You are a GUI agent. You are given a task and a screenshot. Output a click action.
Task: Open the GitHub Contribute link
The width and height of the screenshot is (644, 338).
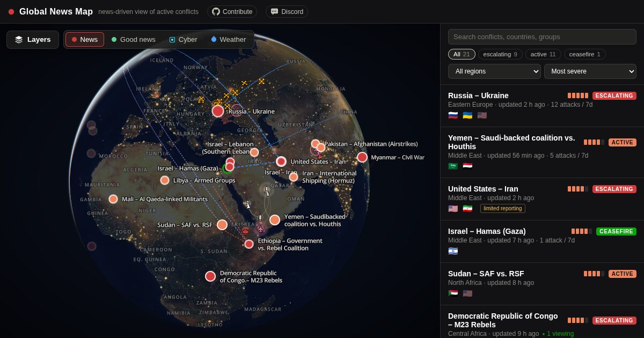click(232, 12)
